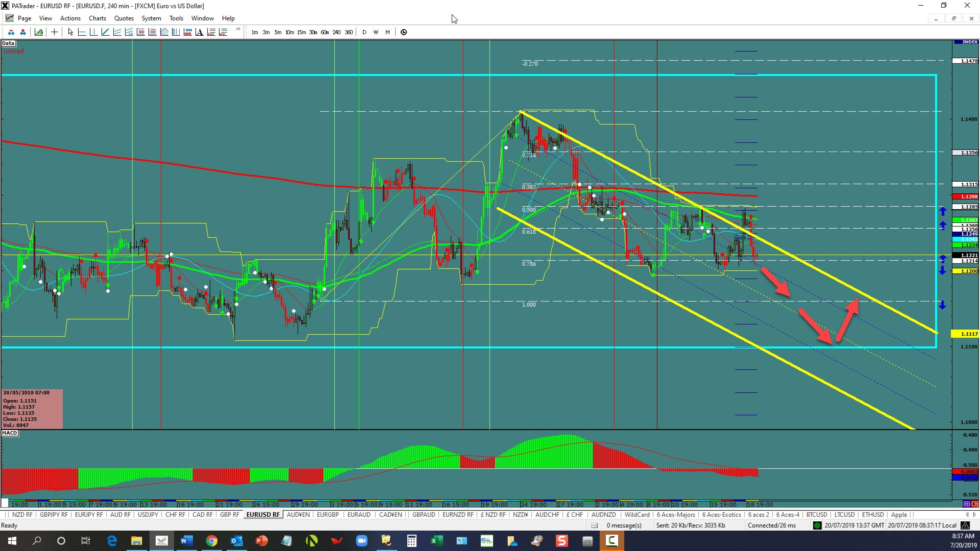
Task: Switch chart to 15m timeframe
Action: (301, 32)
